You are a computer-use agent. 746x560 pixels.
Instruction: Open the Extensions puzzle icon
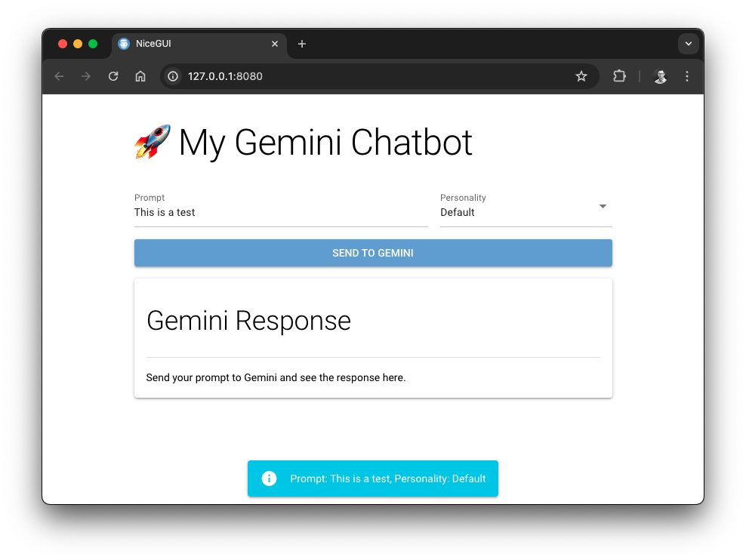(x=619, y=76)
